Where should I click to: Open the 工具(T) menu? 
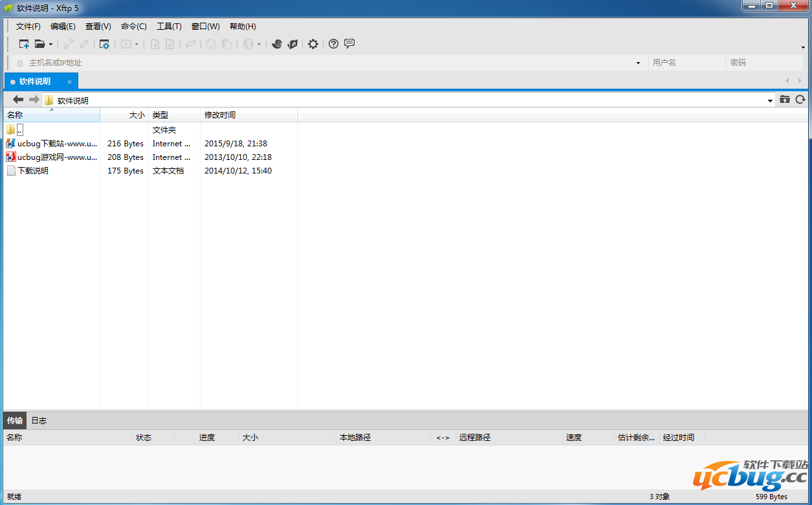pos(169,27)
